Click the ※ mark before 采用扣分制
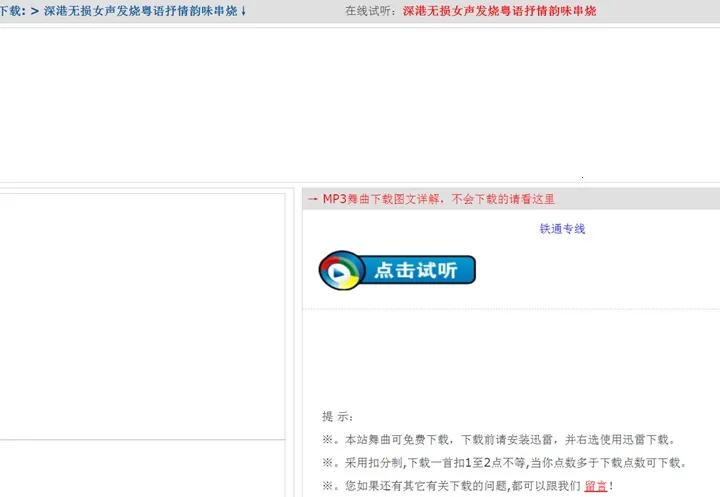 [x=328, y=463]
